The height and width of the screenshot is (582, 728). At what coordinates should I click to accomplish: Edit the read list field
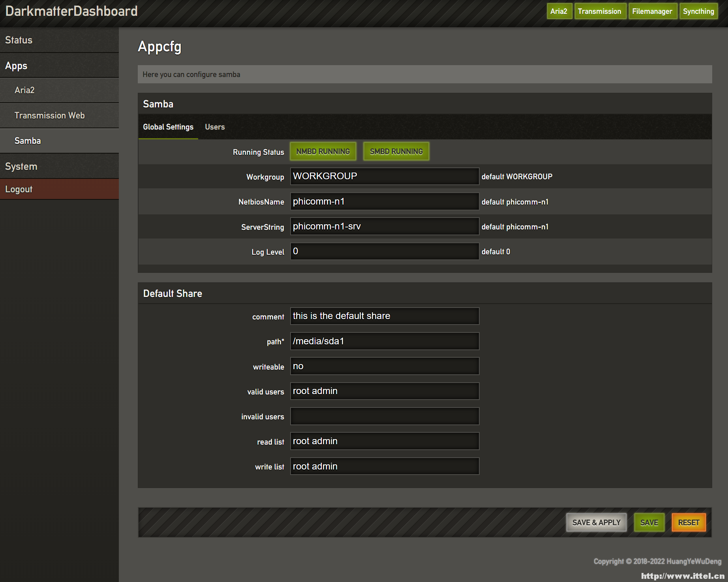coord(385,441)
